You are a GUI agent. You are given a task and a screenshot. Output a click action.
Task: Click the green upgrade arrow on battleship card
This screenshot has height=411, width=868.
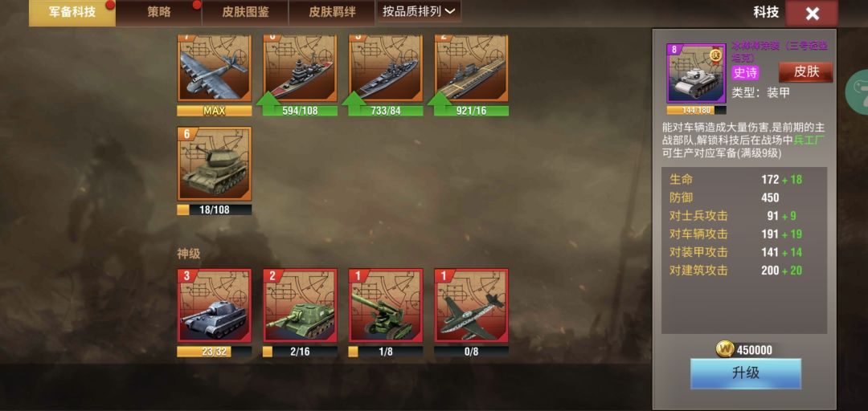click(268, 99)
